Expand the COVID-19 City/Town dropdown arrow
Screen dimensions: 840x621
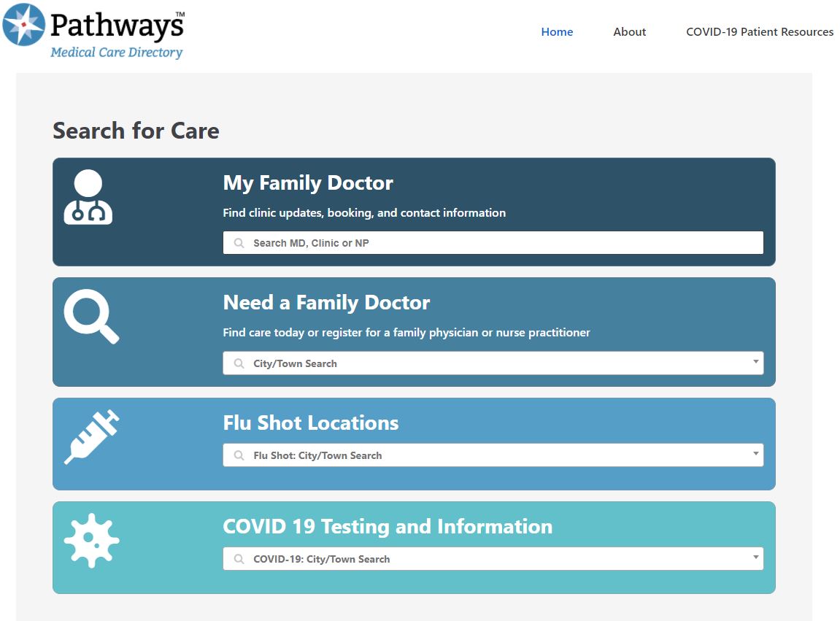[x=755, y=558]
